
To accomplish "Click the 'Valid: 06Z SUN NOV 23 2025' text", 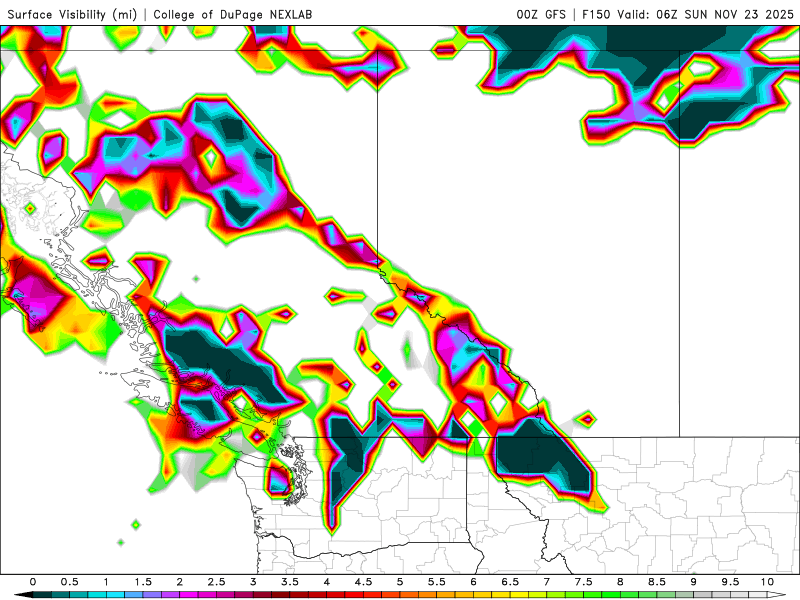I will point(705,15).
